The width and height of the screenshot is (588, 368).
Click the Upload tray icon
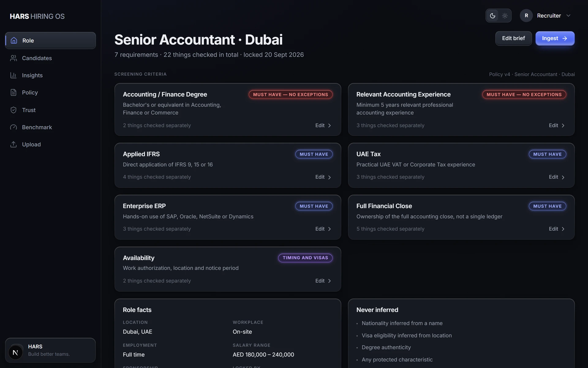pos(13,144)
